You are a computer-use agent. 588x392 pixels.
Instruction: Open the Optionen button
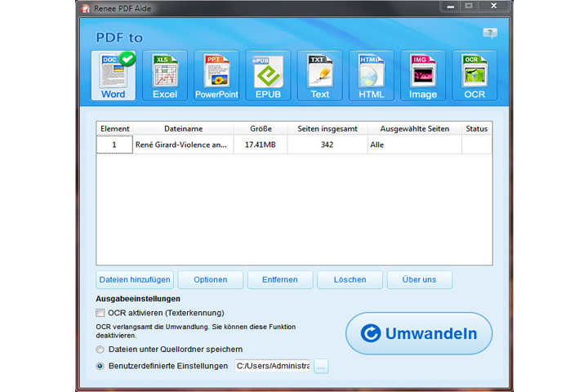tap(211, 280)
